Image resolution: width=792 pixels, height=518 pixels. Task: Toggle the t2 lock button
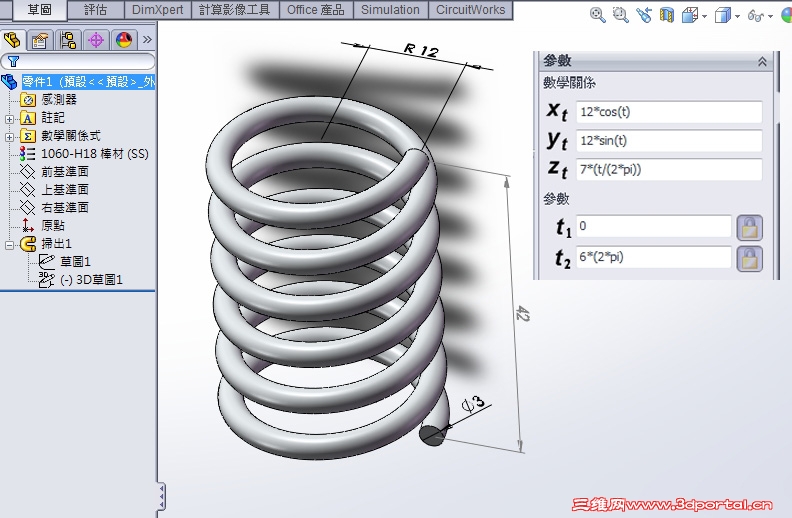pyautogui.click(x=750, y=259)
